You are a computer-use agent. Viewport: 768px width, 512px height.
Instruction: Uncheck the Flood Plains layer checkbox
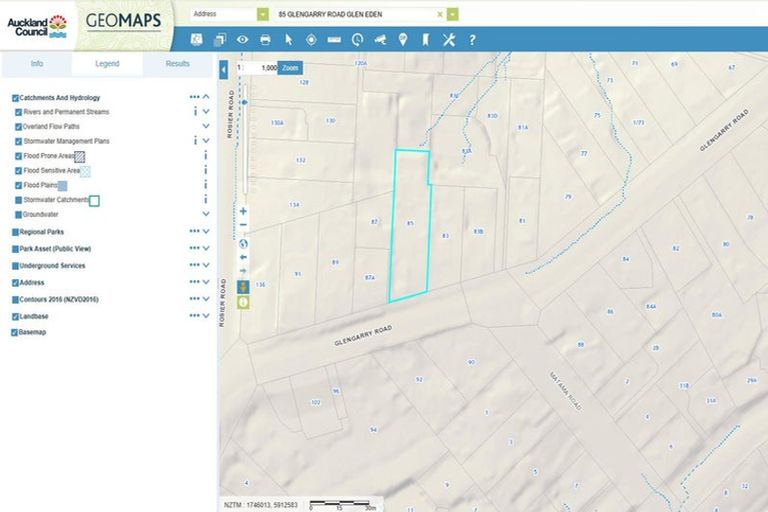coord(19,186)
